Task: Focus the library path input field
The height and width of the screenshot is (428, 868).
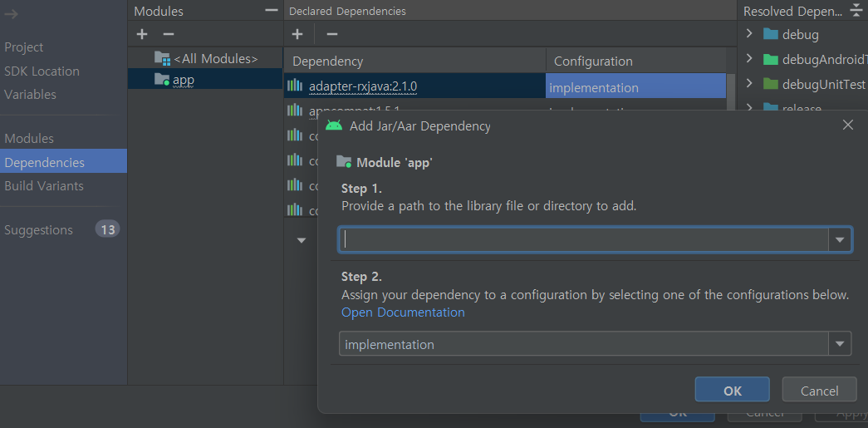Action: [x=584, y=239]
